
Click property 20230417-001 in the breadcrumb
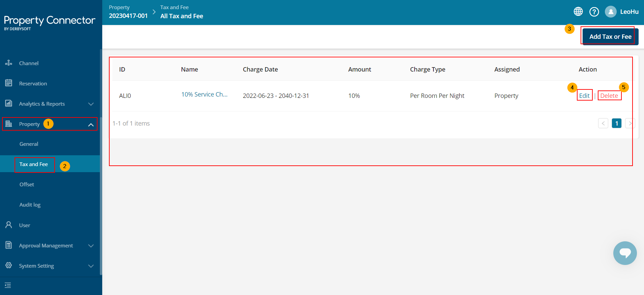(128, 16)
